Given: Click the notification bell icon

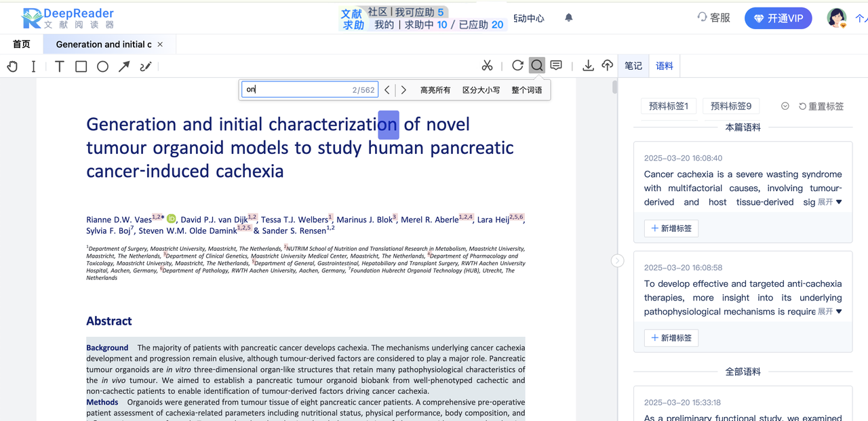Looking at the screenshot, I should click(569, 18).
